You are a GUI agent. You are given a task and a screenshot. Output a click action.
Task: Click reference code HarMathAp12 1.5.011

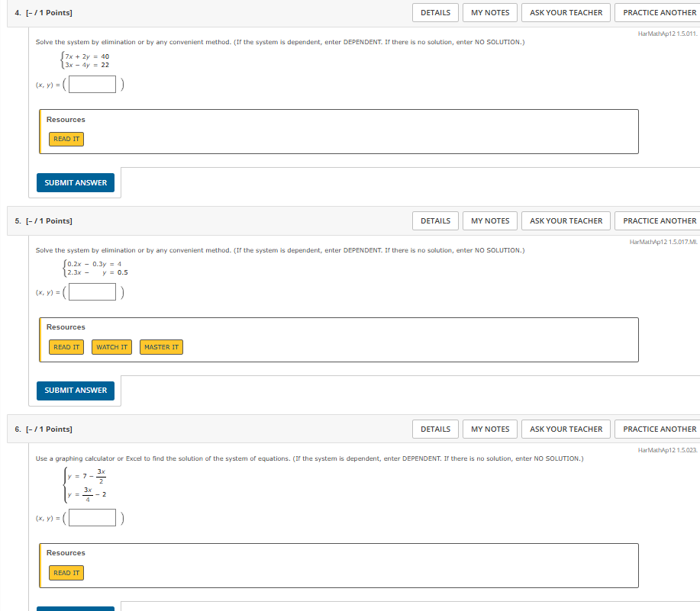667,34
